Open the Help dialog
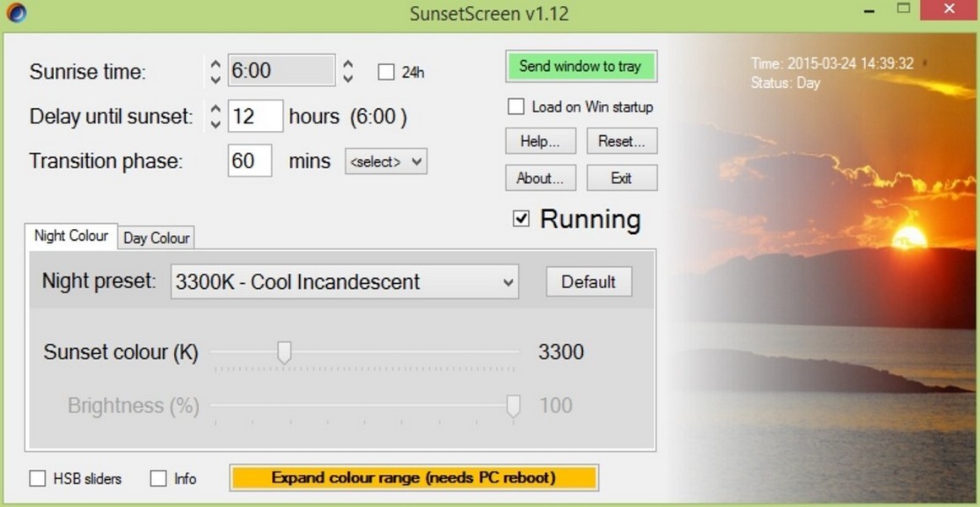The height and width of the screenshot is (507, 980). tap(540, 141)
